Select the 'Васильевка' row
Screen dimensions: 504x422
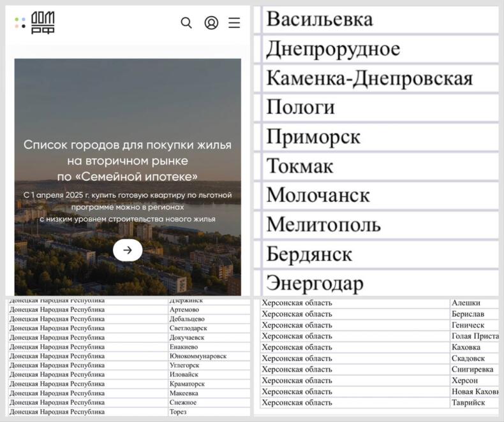tap(381, 20)
